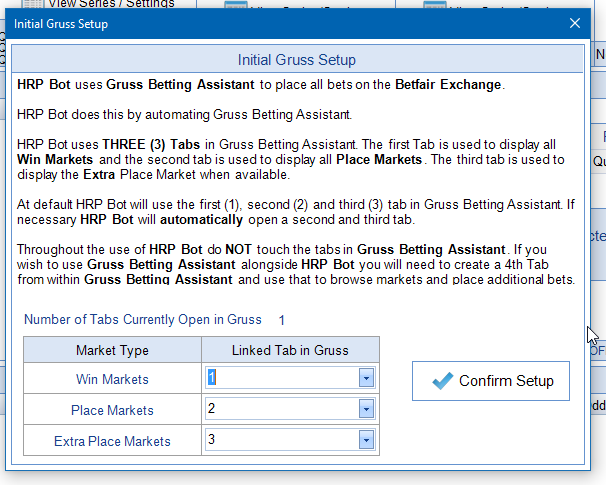Select the Place Markets row label

(112, 410)
